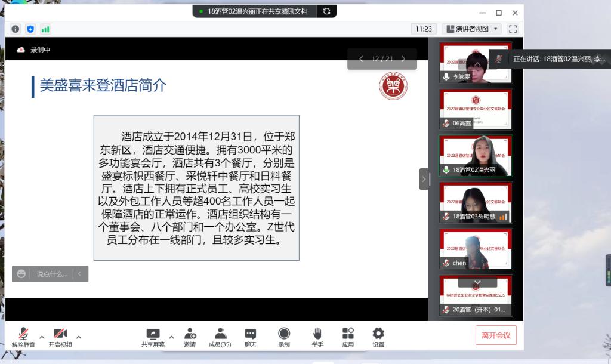611x364 pixels.
Task: Select the 18酒管03岳明慧 participant video thumbnail
Action: (x=476, y=202)
